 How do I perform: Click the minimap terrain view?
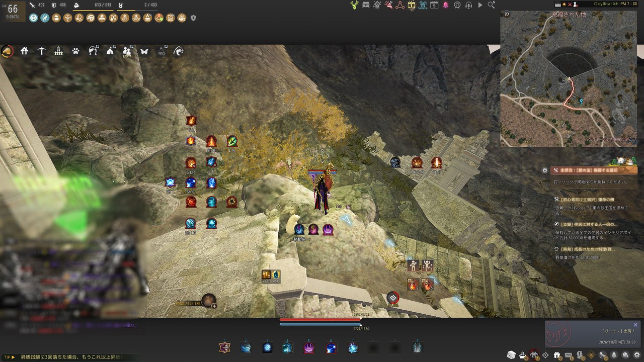(x=568, y=78)
